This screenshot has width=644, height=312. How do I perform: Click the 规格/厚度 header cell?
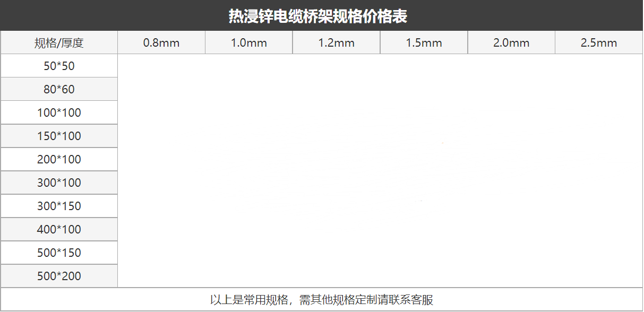pos(58,42)
